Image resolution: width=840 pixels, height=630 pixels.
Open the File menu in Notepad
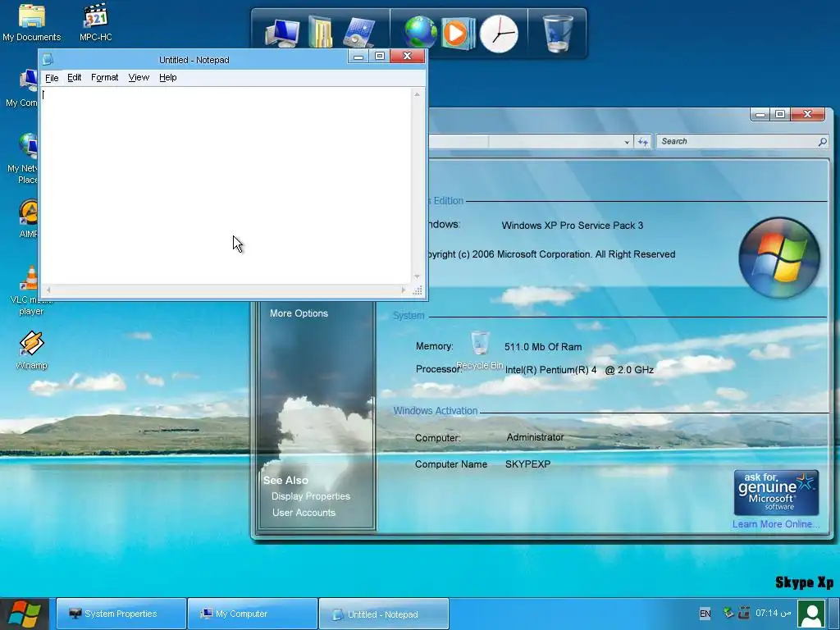click(x=52, y=78)
